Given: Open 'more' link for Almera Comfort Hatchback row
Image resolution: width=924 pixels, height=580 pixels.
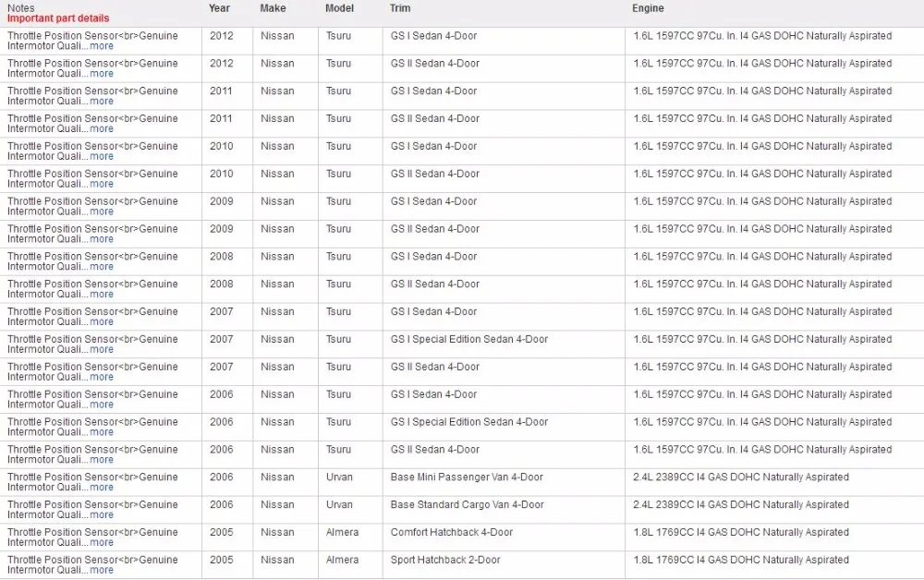Looking at the screenshot, I should tap(102, 543).
